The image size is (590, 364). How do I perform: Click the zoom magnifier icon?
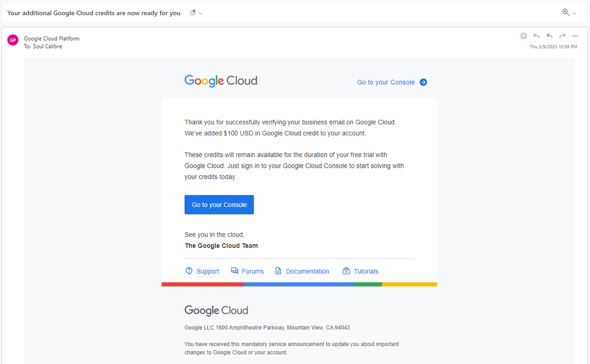tap(566, 12)
